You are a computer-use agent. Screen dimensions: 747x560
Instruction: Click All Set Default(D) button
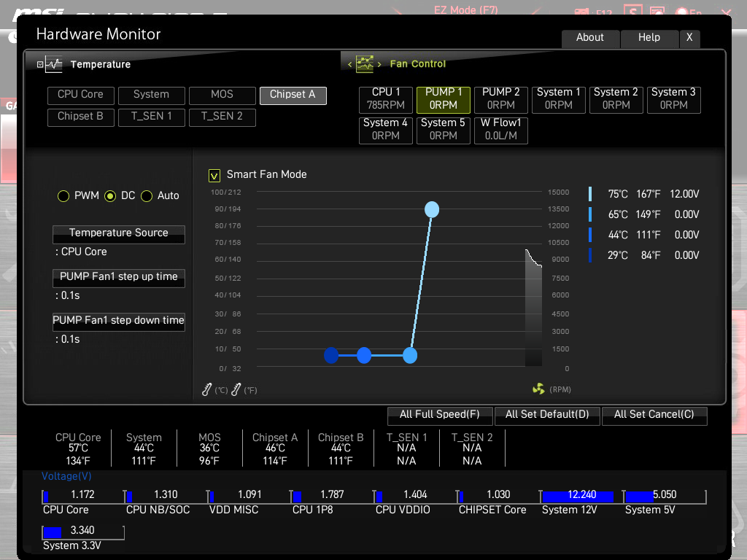coord(547,415)
